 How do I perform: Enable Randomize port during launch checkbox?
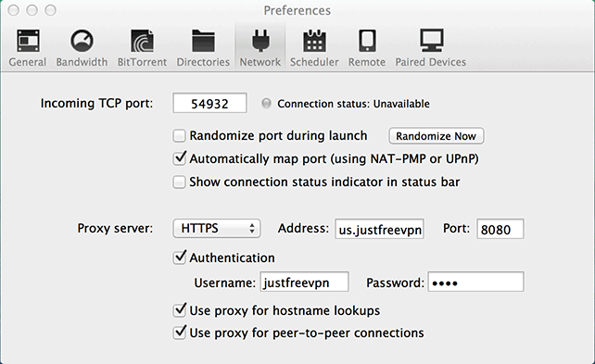click(x=179, y=136)
